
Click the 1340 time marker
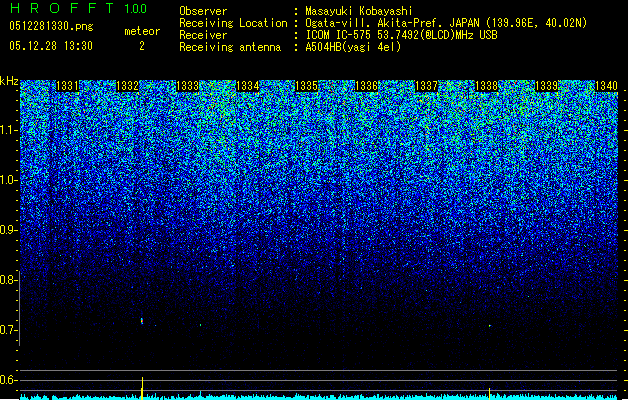point(606,86)
